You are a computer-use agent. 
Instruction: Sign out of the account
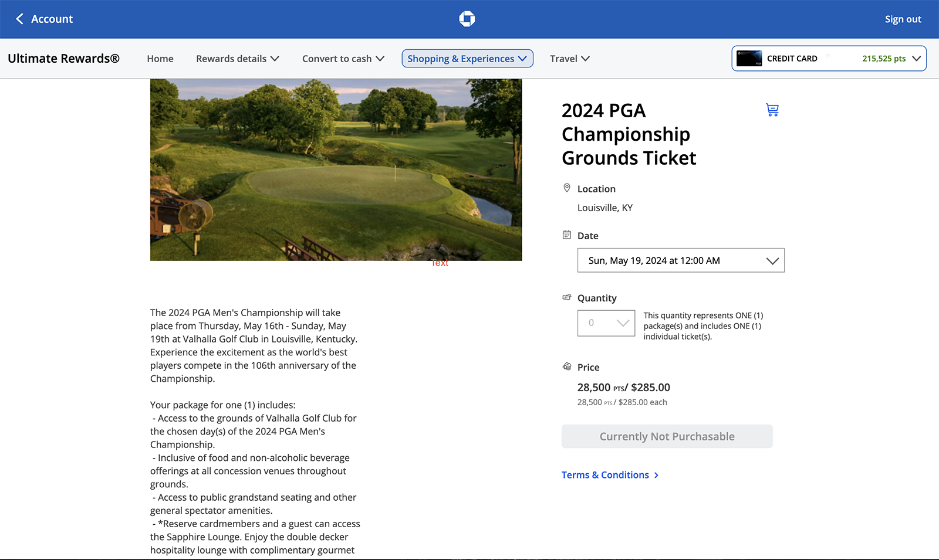pos(903,19)
